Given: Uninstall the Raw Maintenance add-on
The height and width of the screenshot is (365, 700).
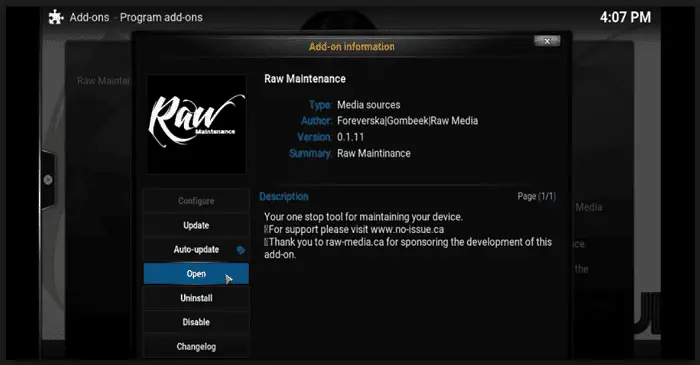Looking at the screenshot, I should tap(196, 298).
